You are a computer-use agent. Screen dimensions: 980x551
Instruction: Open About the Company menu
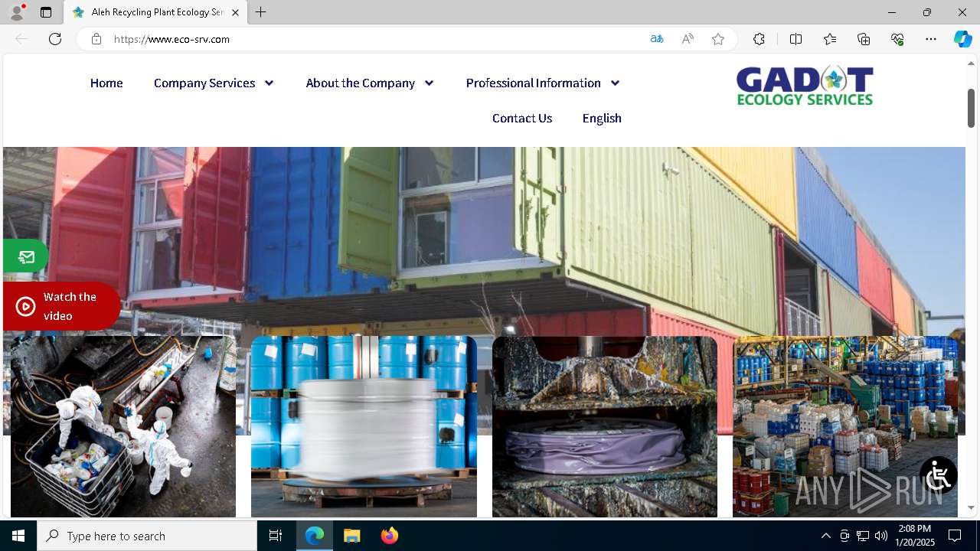point(360,83)
